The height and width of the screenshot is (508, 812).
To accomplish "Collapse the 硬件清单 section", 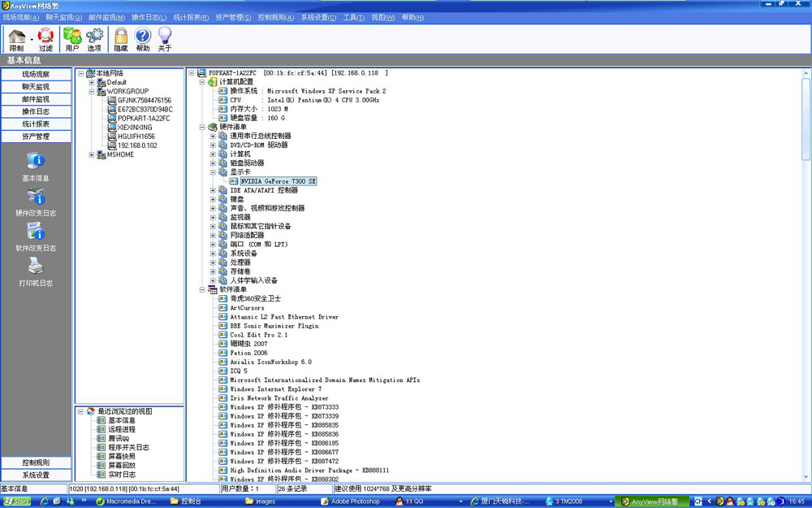I will click(x=202, y=127).
